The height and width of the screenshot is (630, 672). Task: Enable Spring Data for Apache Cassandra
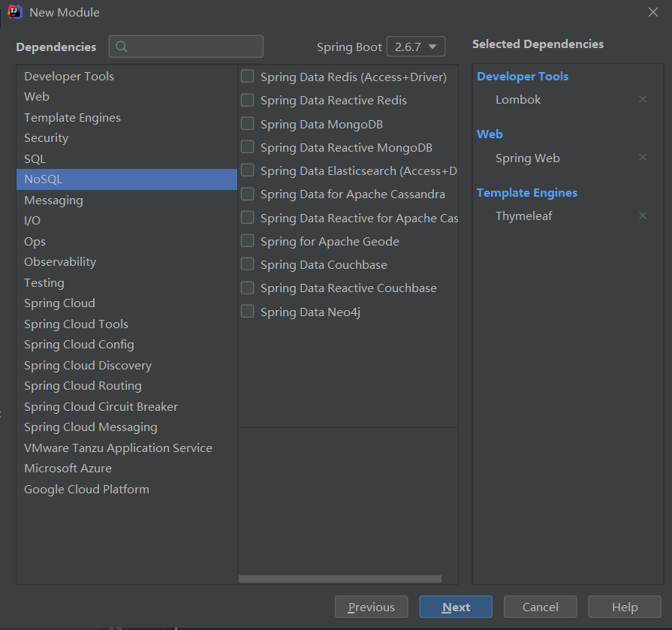247,194
